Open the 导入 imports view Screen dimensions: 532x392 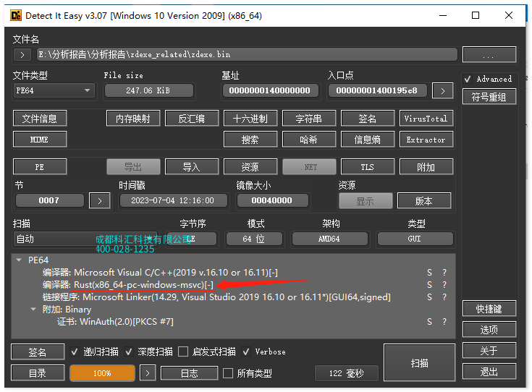click(x=192, y=167)
